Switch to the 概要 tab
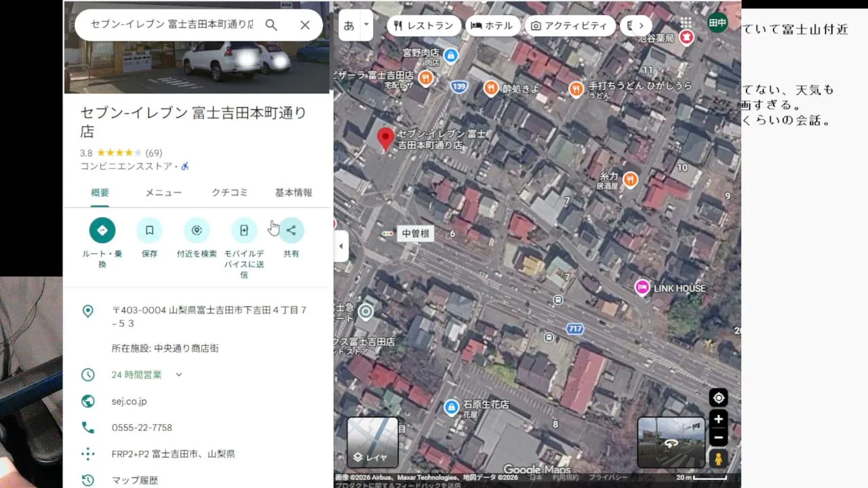868x488 pixels. coord(100,192)
